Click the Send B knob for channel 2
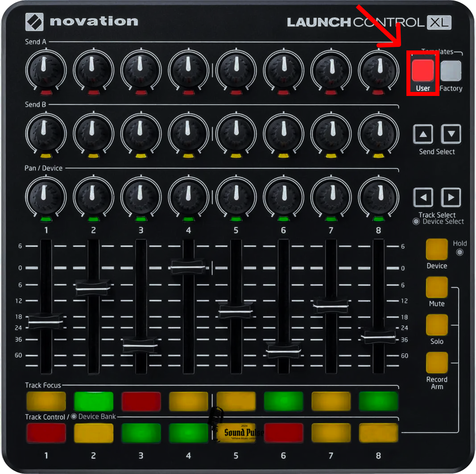This screenshot has height=474, width=476. point(94,134)
